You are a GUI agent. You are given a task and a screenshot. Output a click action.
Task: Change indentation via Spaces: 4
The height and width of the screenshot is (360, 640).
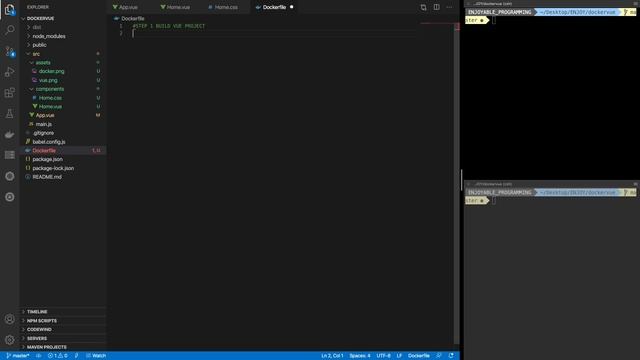point(360,356)
